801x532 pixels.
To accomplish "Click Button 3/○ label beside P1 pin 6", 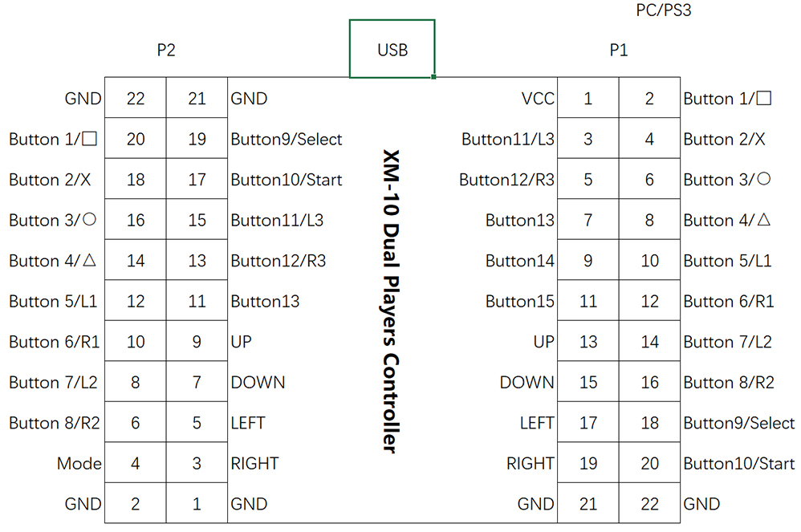I will point(727,180).
